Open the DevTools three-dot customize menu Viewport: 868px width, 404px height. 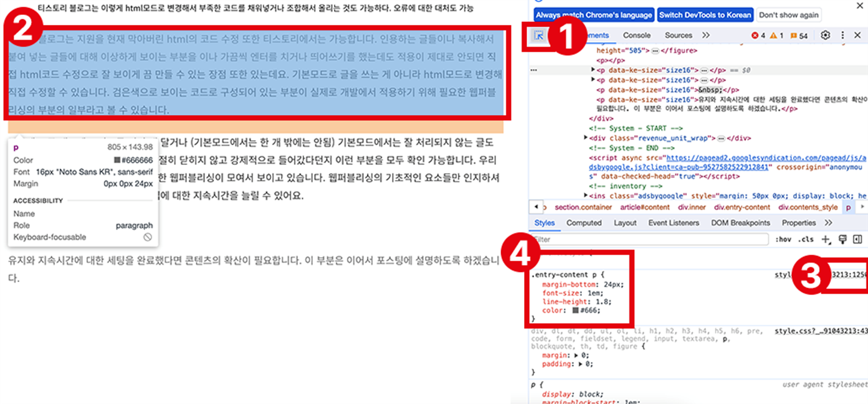[842, 35]
